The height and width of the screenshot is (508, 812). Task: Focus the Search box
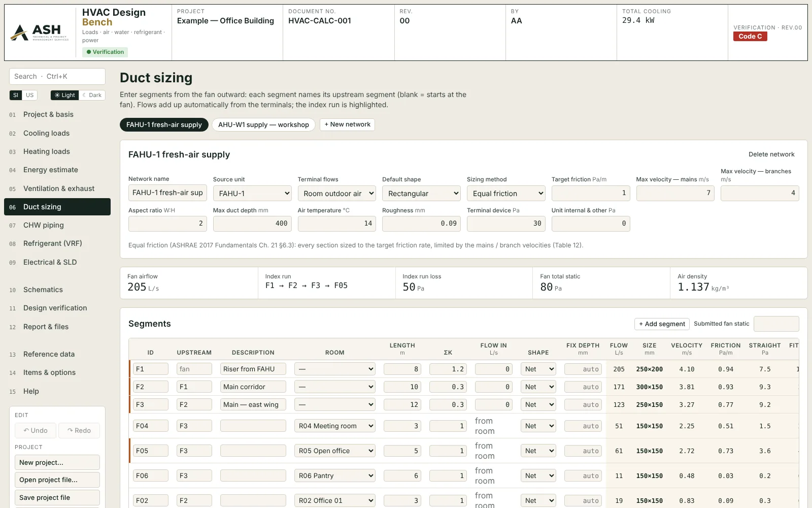pyautogui.click(x=57, y=76)
